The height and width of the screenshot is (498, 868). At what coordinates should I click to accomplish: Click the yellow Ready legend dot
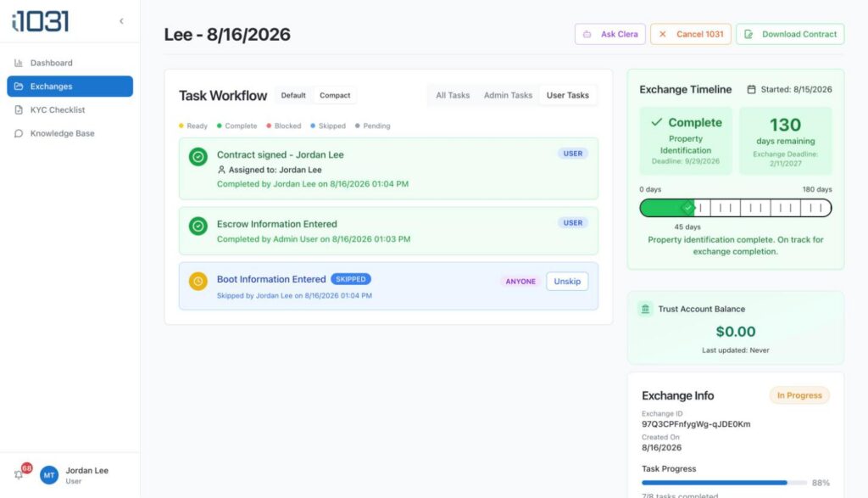click(x=181, y=126)
